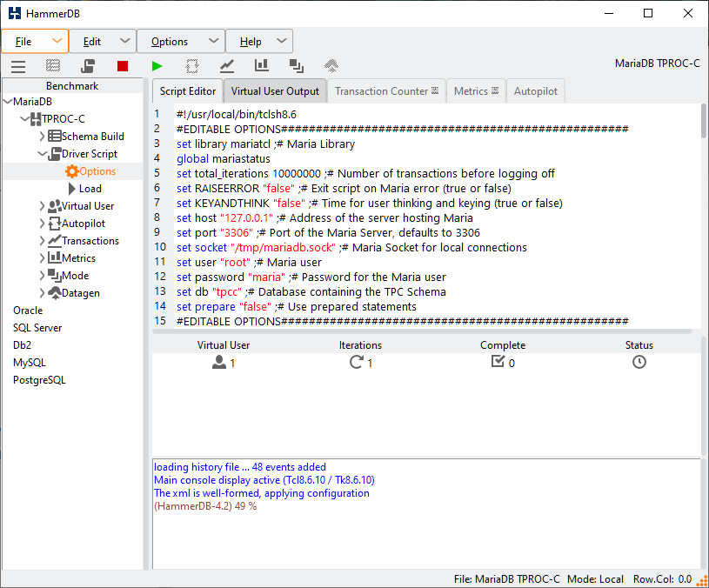The width and height of the screenshot is (709, 588).
Task: Click the Autopilot icon in tree
Action: [54, 224]
